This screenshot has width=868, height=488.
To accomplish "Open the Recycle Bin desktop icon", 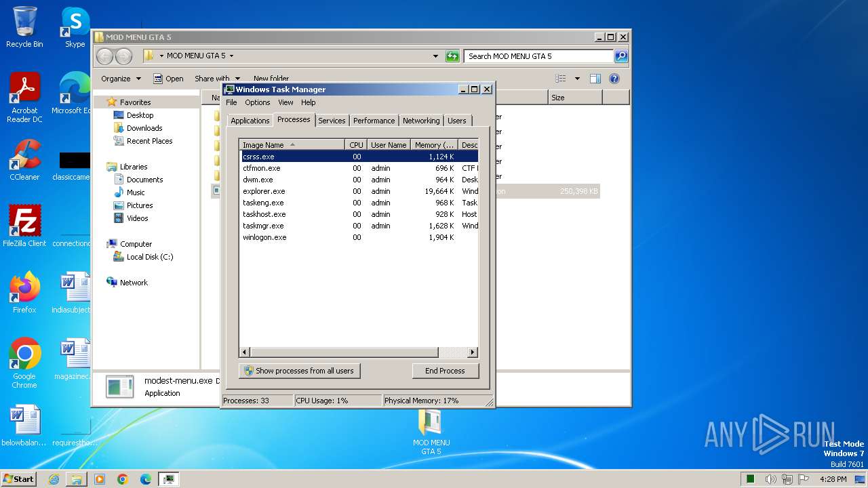I will click(x=24, y=27).
